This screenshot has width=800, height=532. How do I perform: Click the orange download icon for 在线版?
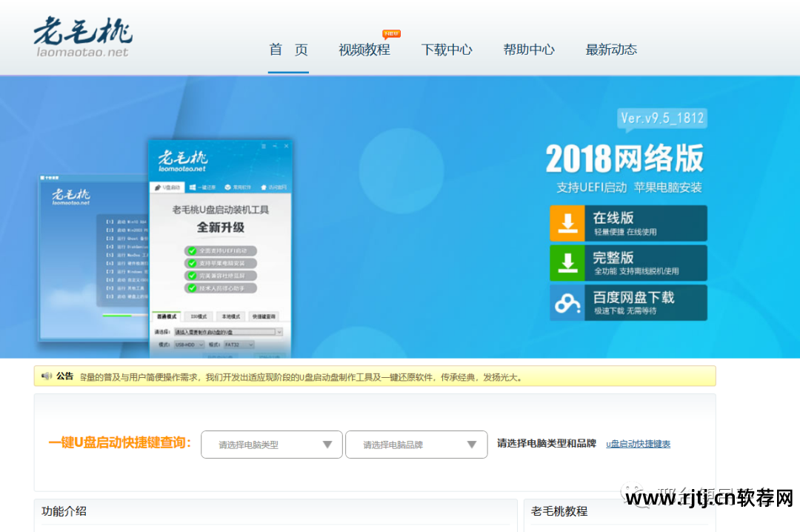coord(567,223)
